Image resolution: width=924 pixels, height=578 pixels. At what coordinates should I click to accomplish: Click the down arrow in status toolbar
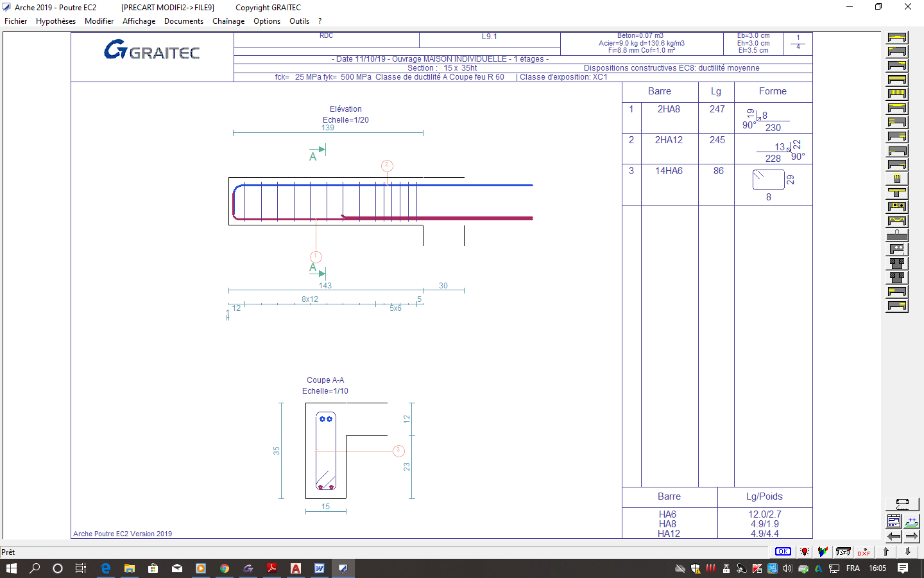click(908, 552)
